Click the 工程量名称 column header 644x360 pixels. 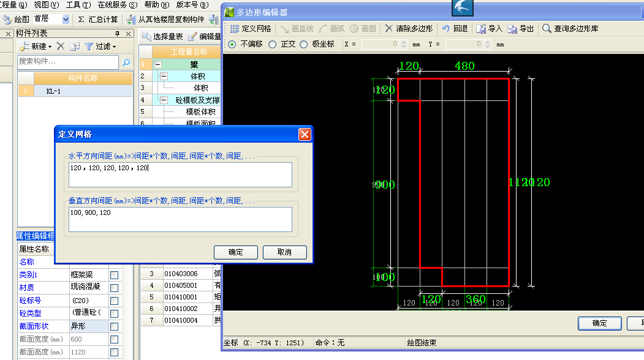186,52
